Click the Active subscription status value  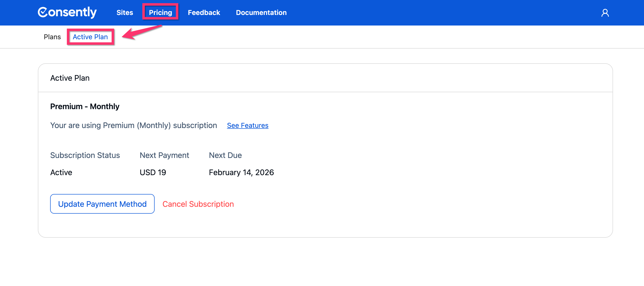point(61,172)
